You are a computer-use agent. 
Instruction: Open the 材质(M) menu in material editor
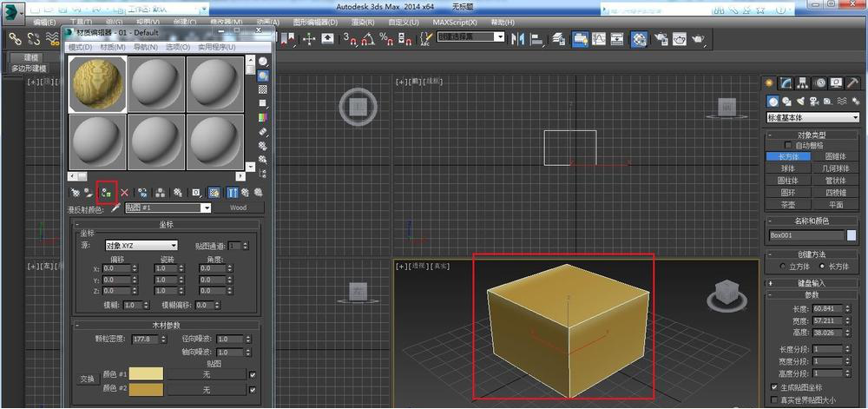[x=113, y=47]
